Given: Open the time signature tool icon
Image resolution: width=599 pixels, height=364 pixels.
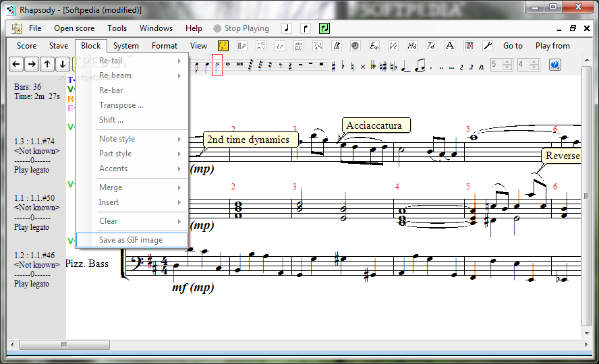Looking at the screenshot, I should pyautogui.click(x=318, y=46).
